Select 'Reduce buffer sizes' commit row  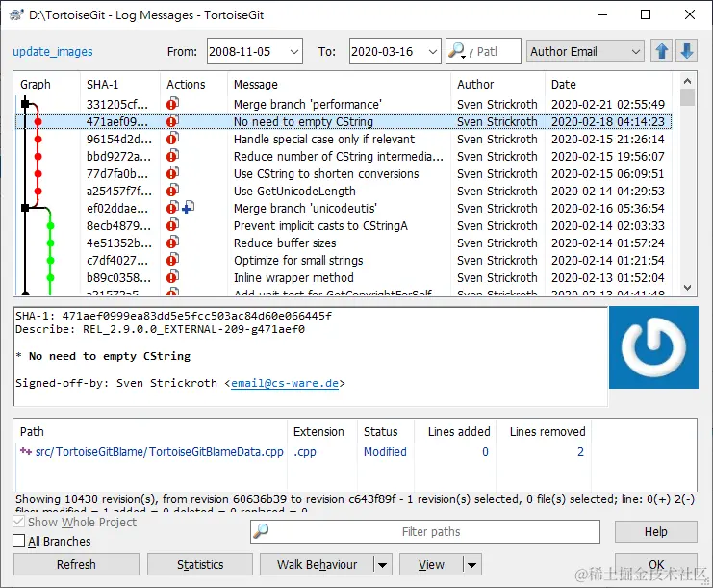tap(344, 243)
